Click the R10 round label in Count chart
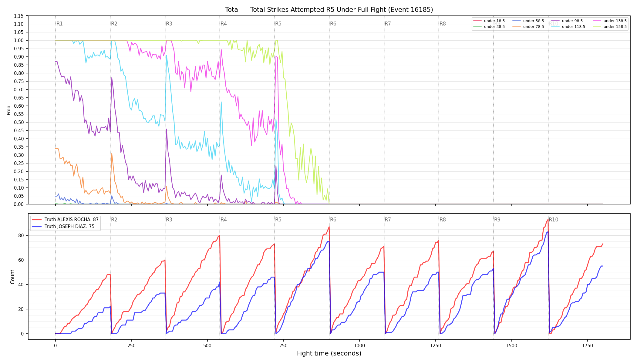The image size is (637, 364). (554, 220)
